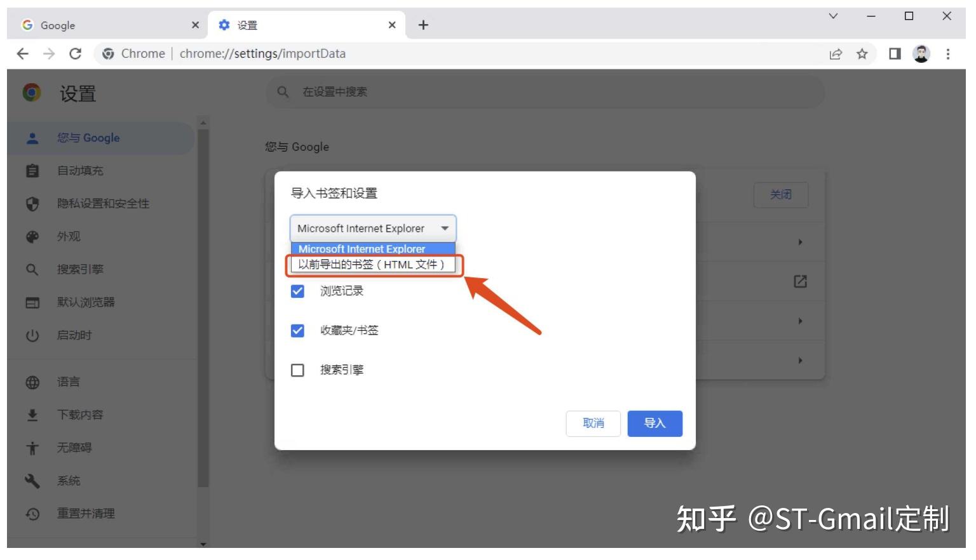Open 外观 settings section
This screenshot has height=560, width=976.
[x=102, y=237]
